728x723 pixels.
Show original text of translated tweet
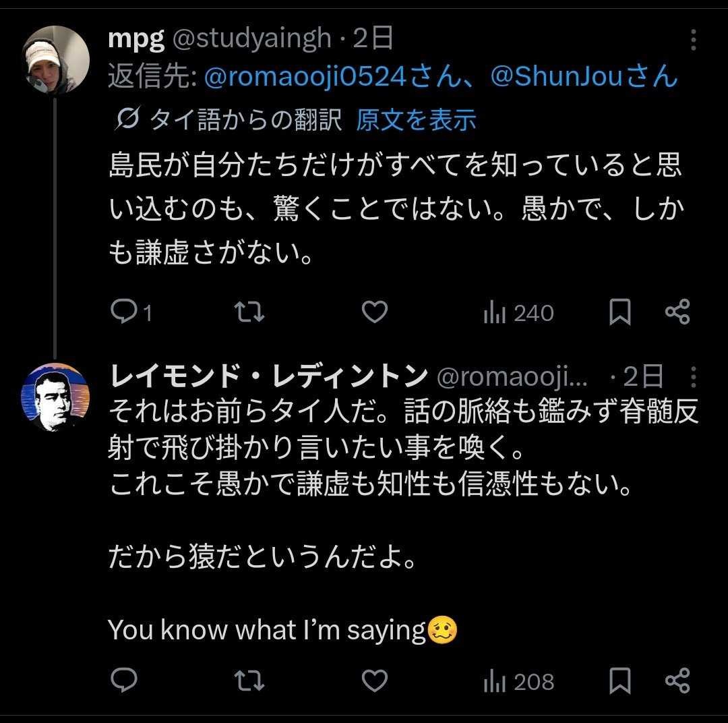(x=416, y=120)
